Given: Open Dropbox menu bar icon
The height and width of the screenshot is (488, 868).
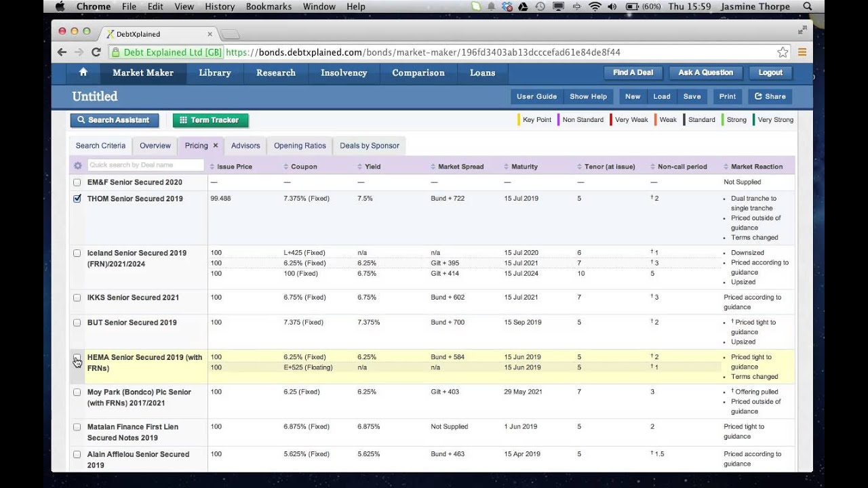Looking at the screenshot, I should click(x=507, y=6).
